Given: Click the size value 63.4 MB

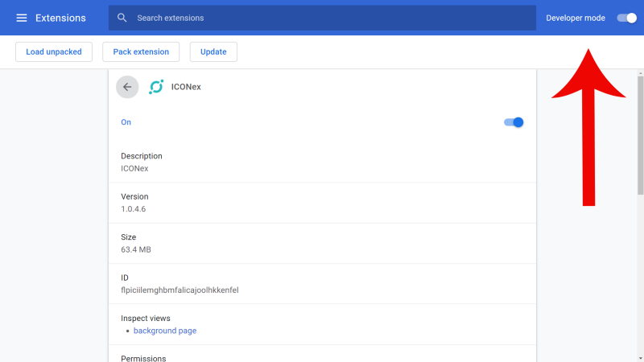Looking at the screenshot, I should (x=136, y=249).
